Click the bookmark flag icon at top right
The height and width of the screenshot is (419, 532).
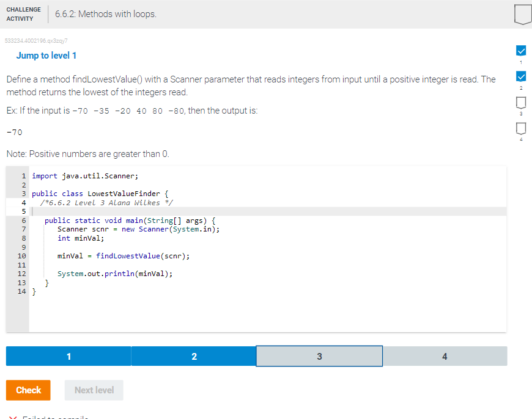pyautogui.click(x=522, y=13)
